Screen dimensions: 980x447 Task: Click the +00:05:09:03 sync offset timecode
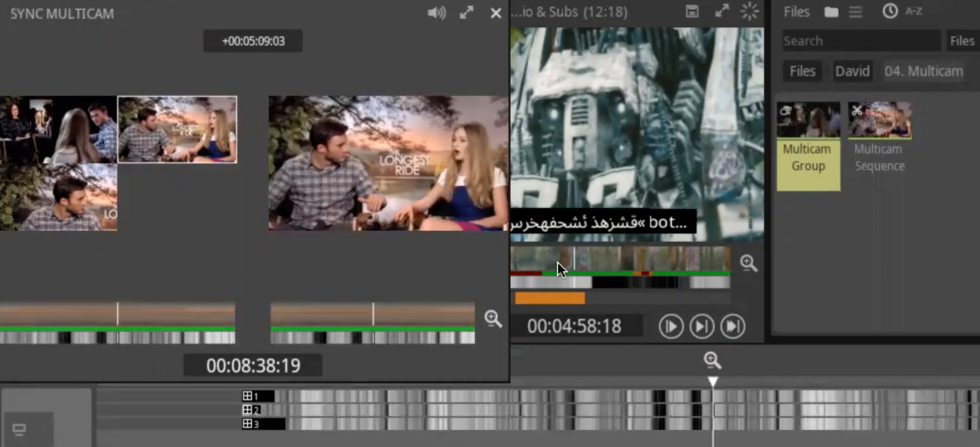click(x=253, y=41)
